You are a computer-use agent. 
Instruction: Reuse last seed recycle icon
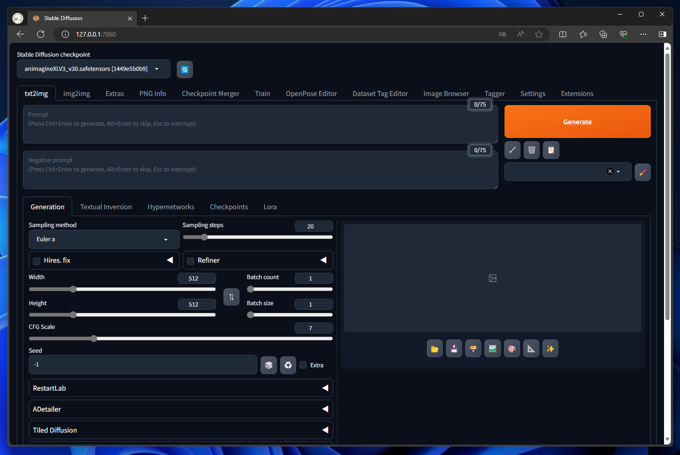[288, 365]
